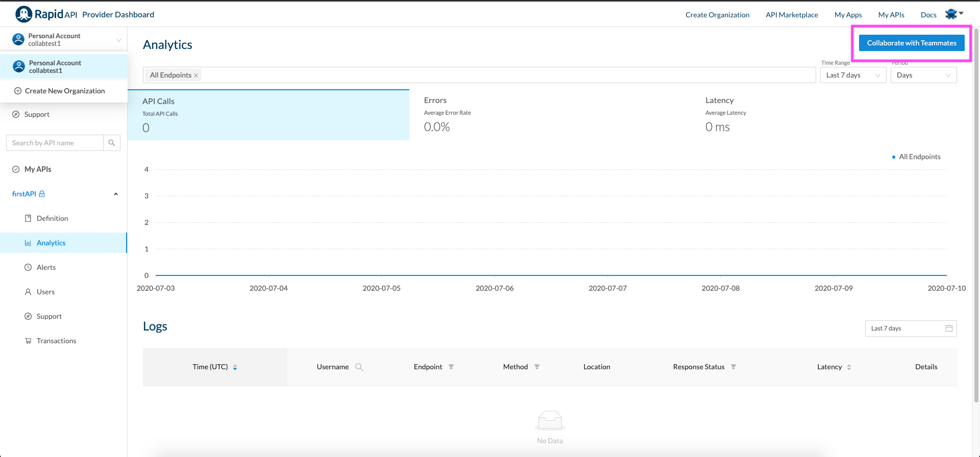Screen dimensions: 980x457
Task: Open My APIs from the top bar
Action: 891,15
